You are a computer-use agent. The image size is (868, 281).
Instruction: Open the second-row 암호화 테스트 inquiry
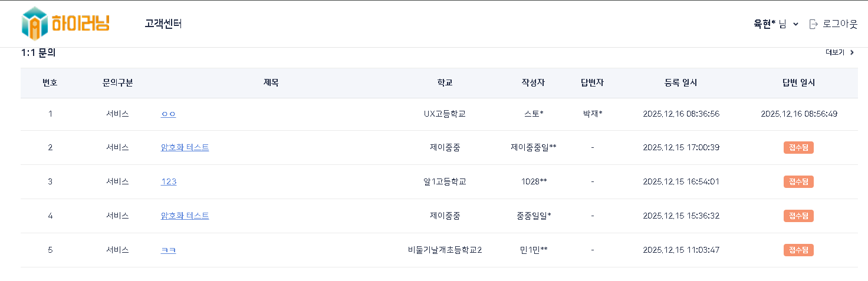tap(185, 147)
